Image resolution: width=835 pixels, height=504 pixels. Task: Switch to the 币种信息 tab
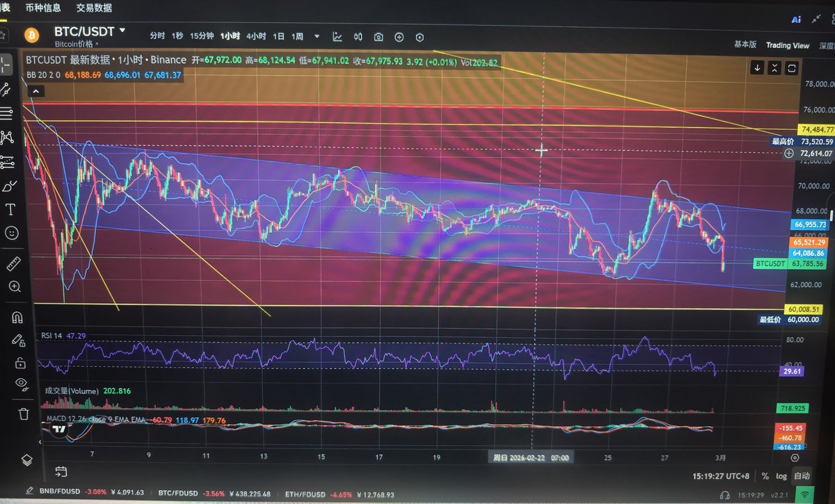point(42,8)
